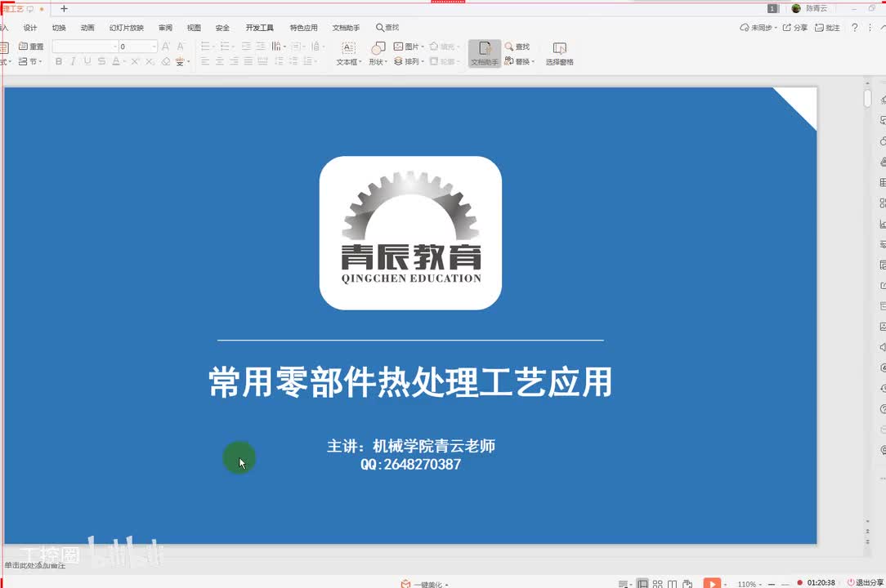The image size is (886, 588).
Task: Launch the 文档助手 toolbar button
Action: 484,54
